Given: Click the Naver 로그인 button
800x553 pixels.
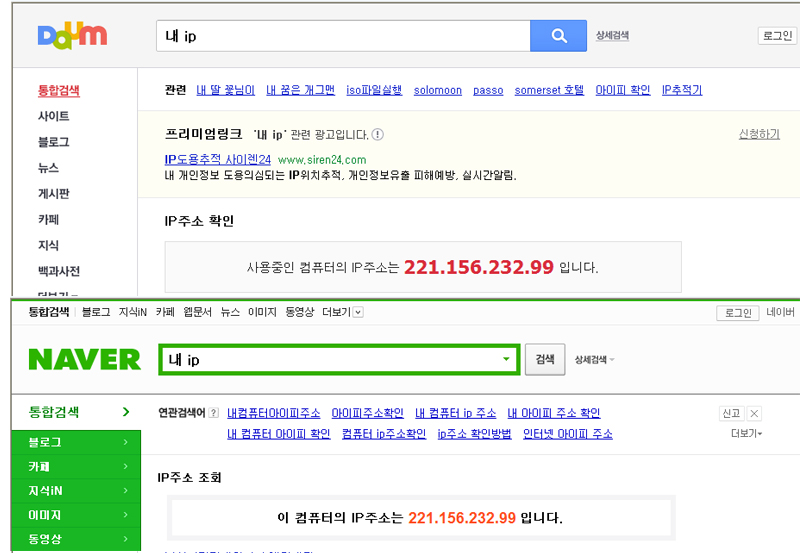Looking at the screenshot, I should coord(738,313).
